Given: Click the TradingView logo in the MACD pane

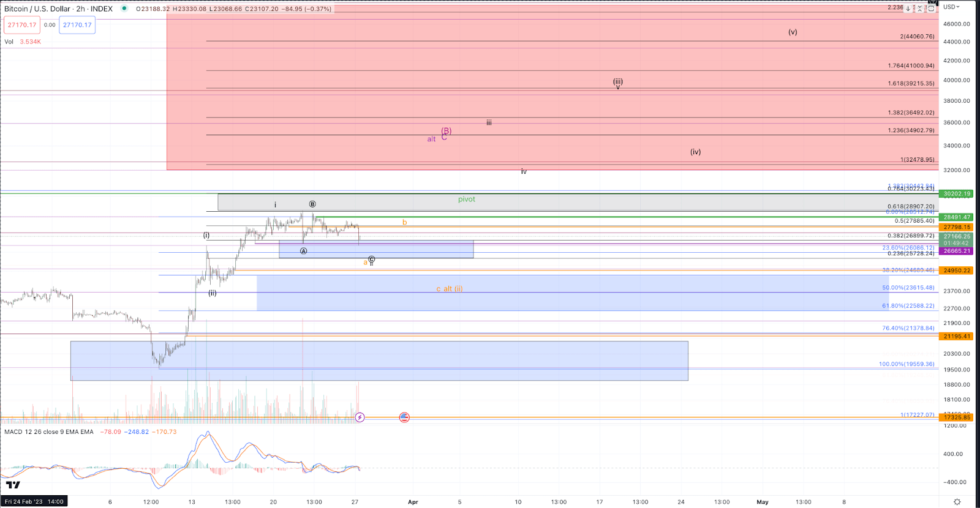Looking at the screenshot, I should click(13, 485).
